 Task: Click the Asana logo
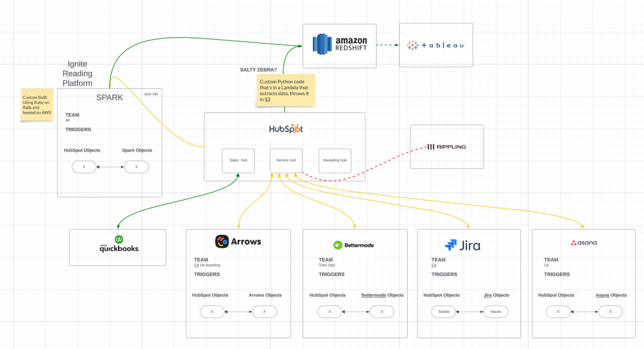click(584, 243)
